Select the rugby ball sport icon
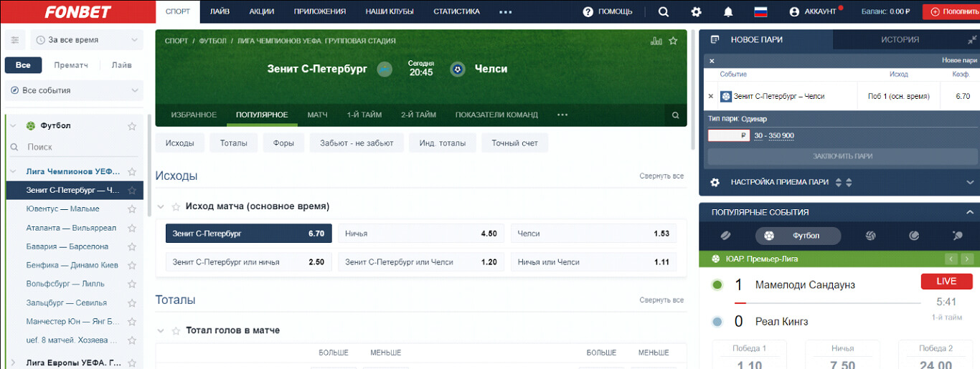Screen dimensions: 980x369 click(x=725, y=235)
